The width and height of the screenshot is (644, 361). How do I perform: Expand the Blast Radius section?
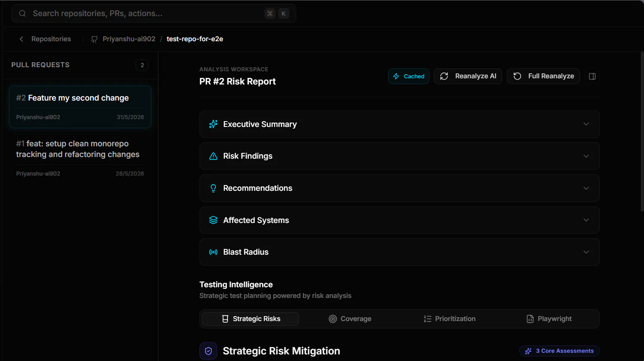(399, 252)
